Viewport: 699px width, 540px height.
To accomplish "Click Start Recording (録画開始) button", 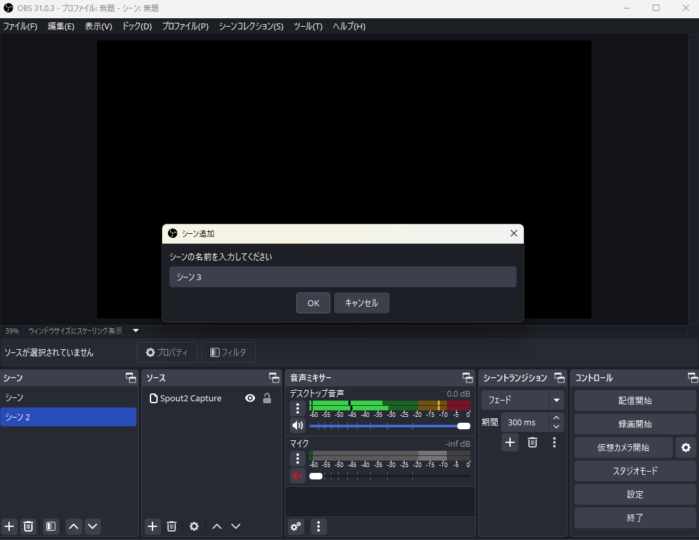I will click(x=635, y=424).
